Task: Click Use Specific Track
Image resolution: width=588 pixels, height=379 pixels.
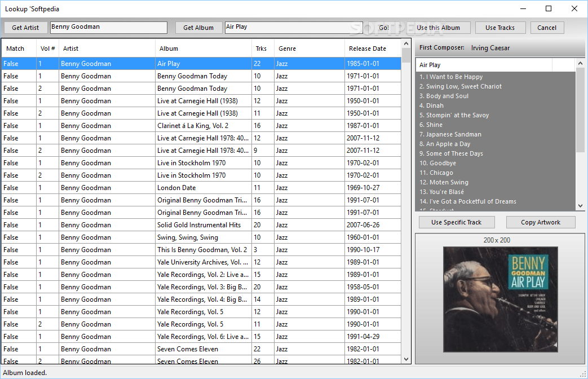Action: (x=456, y=222)
